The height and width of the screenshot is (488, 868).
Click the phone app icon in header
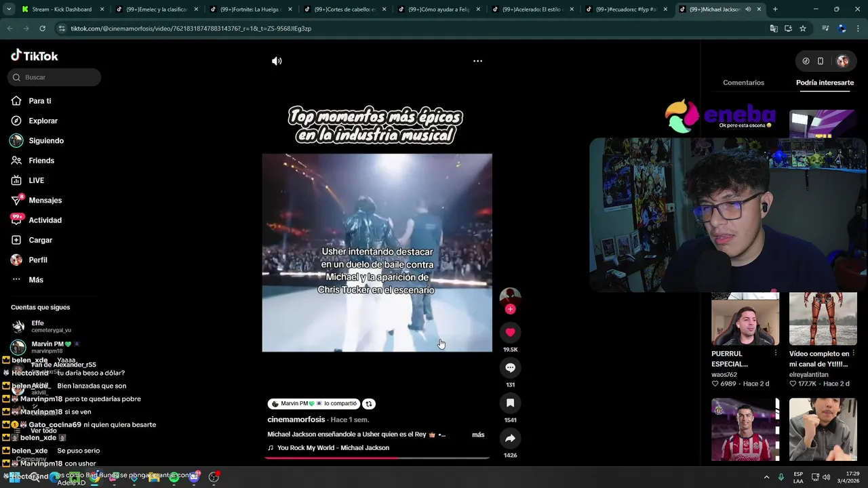821,61
